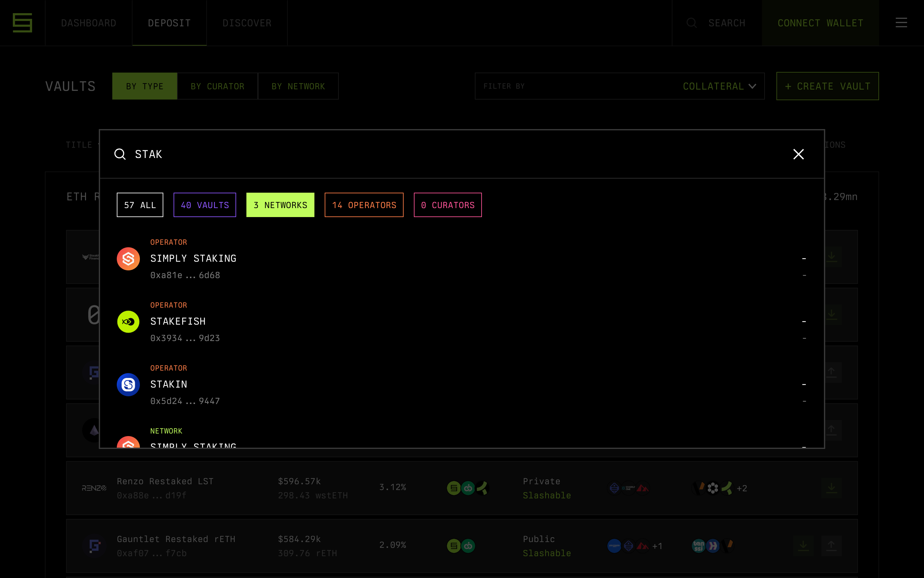Click the Renzo row $596.57k value
Screen dimensions: 924x578
pyautogui.click(x=299, y=481)
